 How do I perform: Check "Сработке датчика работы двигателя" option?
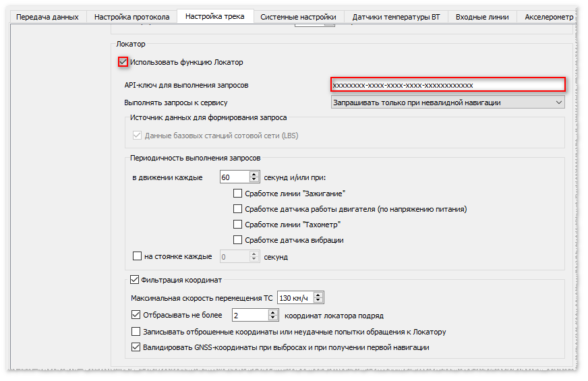tap(237, 209)
